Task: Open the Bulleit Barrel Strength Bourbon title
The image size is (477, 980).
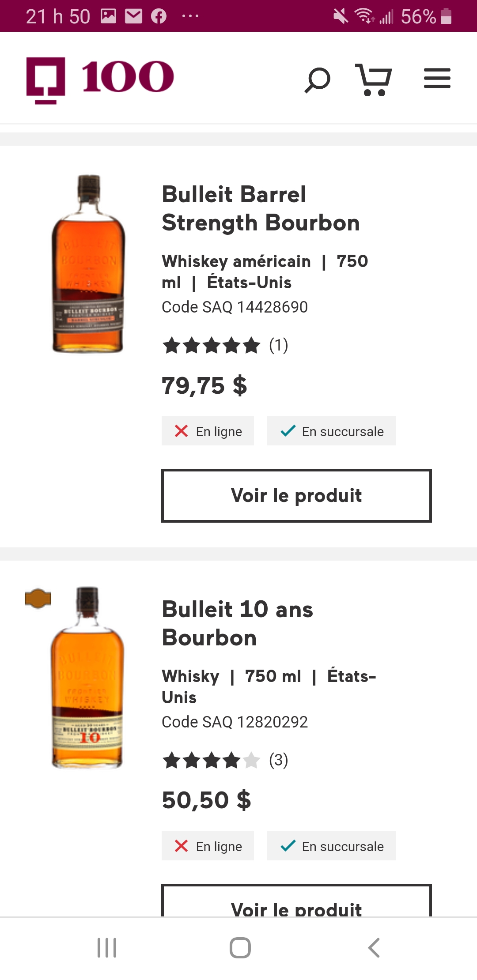Action: tap(261, 208)
